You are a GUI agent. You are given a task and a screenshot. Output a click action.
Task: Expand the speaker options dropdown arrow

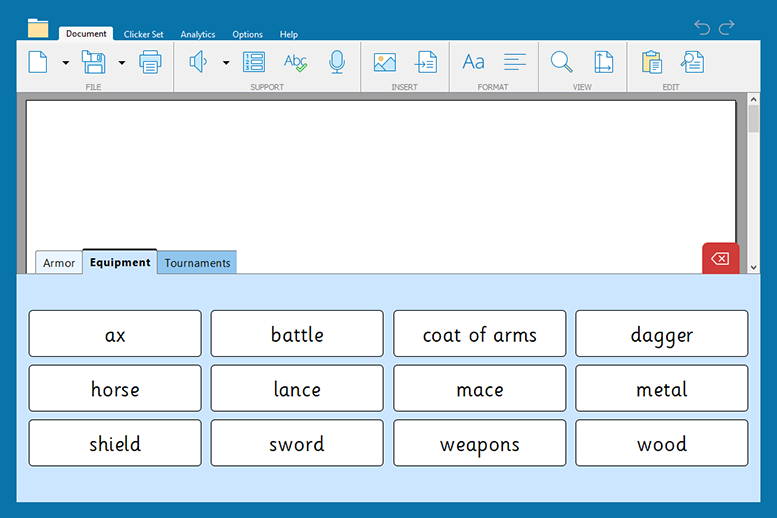point(226,63)
